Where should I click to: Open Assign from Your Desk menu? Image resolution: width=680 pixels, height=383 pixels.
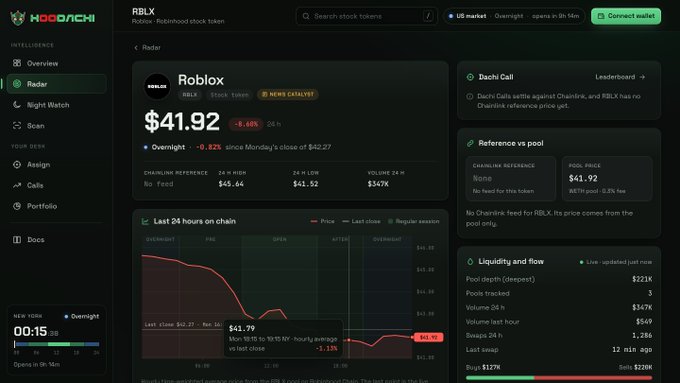point(56,164)
